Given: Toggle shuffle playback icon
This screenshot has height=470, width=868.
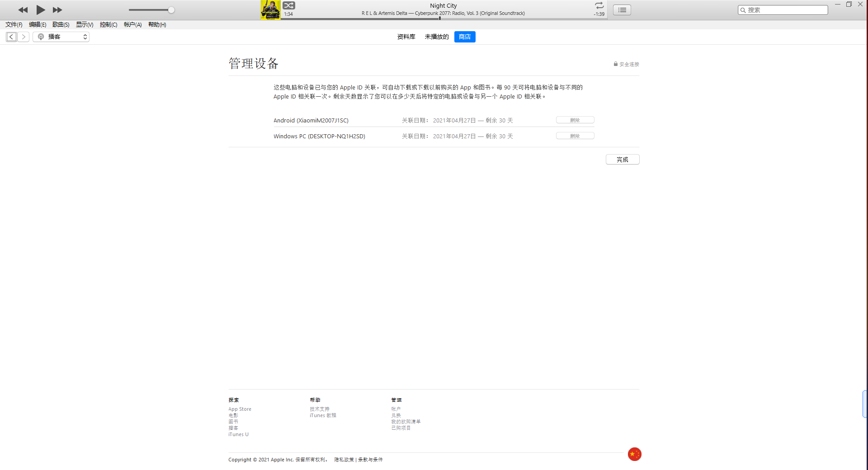Looking at the screenshot, I should (289, 5).
